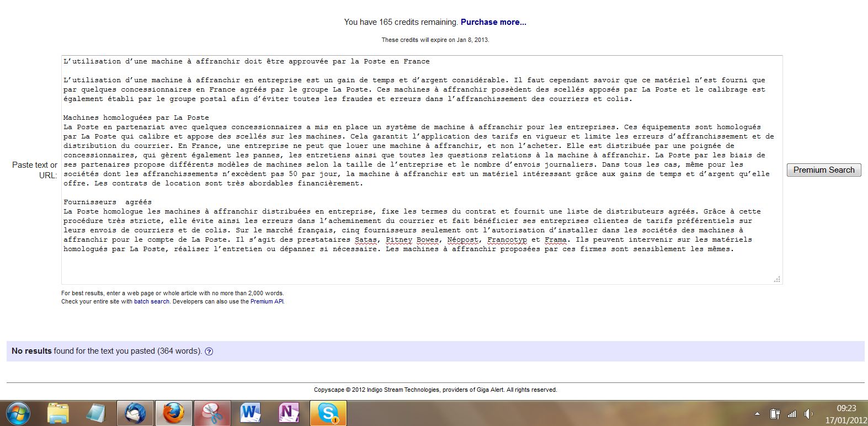Expand the hidden system tray icons arrow
868x426 pixels.
click(757, 414)
